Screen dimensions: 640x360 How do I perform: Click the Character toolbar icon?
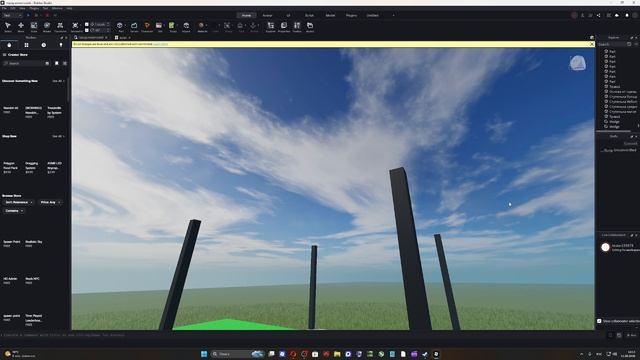click(147, 27)
